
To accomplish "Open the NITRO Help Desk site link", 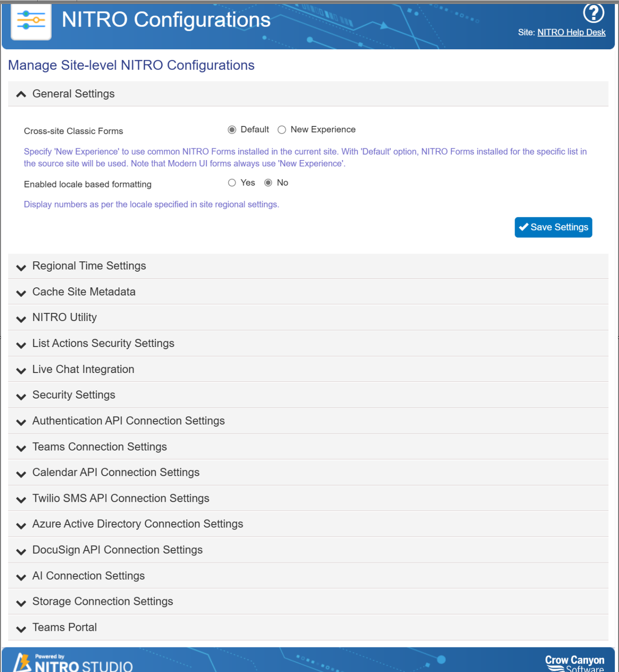I will pos(571,32).
